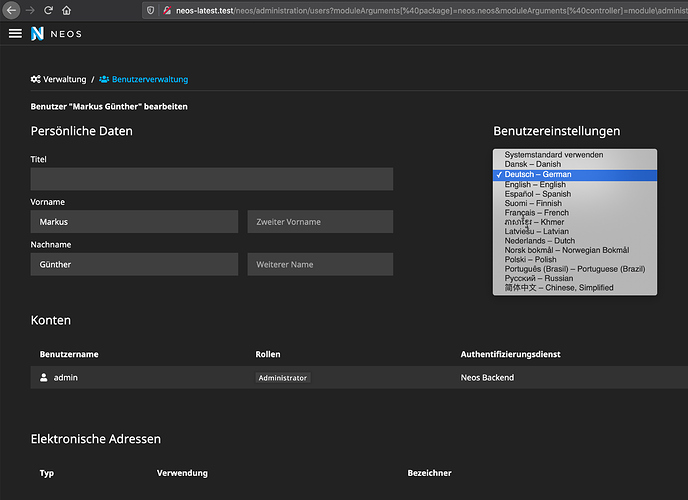Click the Verwendung column header
Image resolution: width=688 pixels, height=500 pixels.
(x=182, y=473)
